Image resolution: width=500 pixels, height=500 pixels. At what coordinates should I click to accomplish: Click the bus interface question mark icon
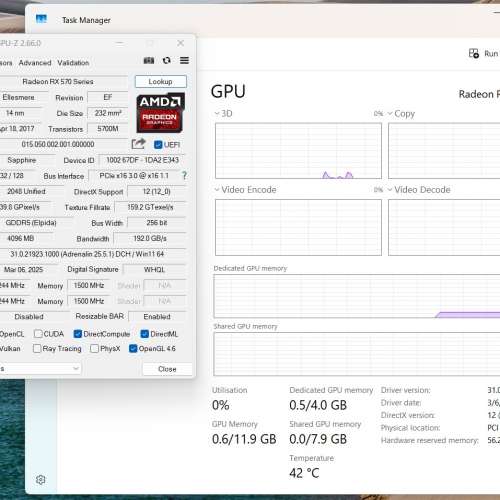pos(184,175)
